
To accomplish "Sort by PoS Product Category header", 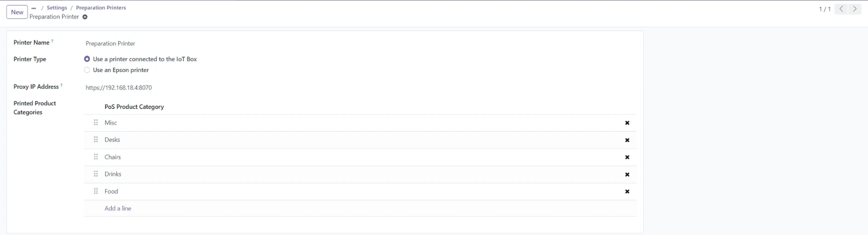I will [x=134, y=107].
